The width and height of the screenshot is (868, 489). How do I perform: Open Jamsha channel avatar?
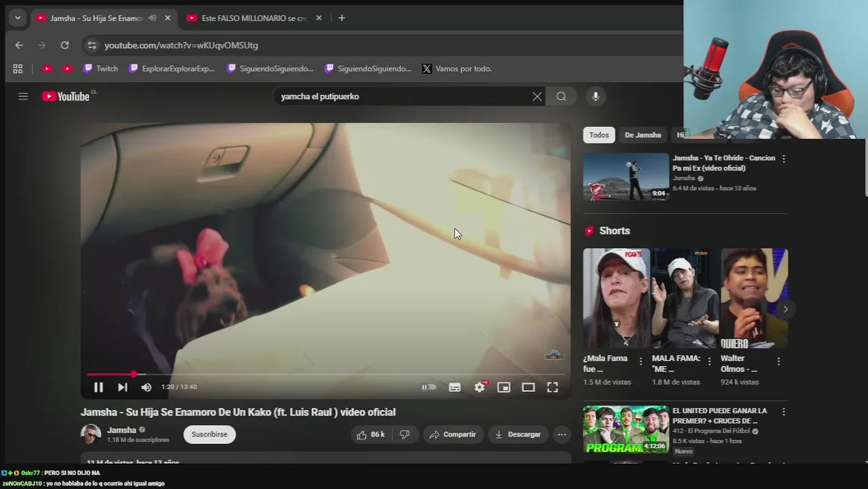point(91,435)
